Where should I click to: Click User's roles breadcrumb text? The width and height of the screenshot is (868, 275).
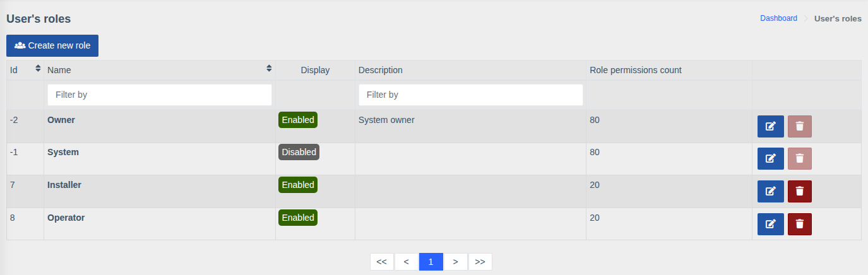click(838, 19)
